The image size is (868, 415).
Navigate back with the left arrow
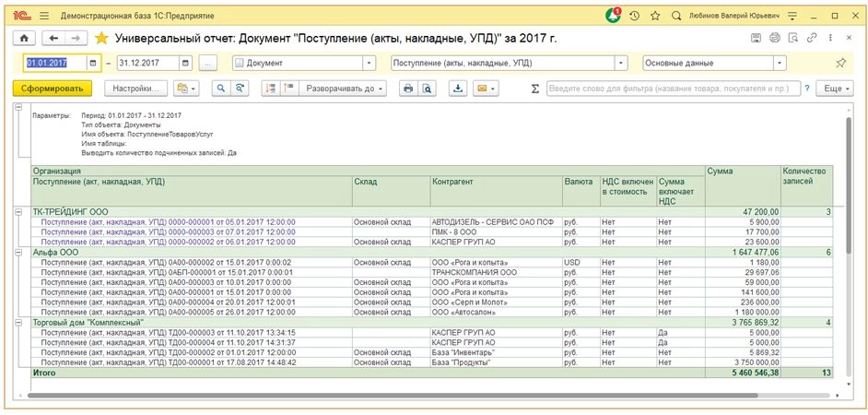point(53,38)
